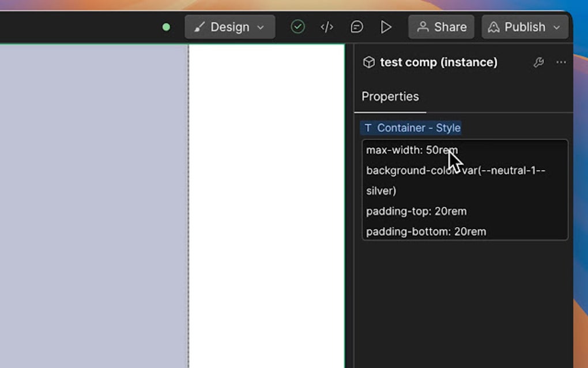Open the comments panel
This screenshot has height=368, width=588.
(x=357, y=27)
